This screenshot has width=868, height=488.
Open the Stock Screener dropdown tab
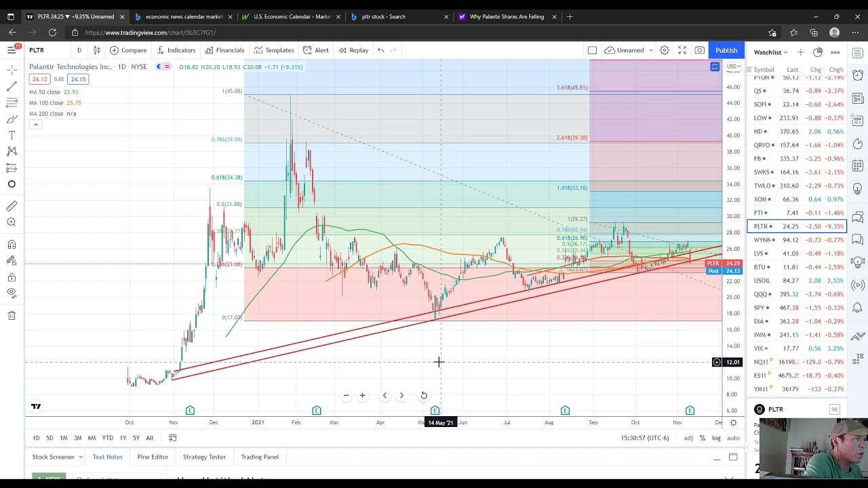57,457
